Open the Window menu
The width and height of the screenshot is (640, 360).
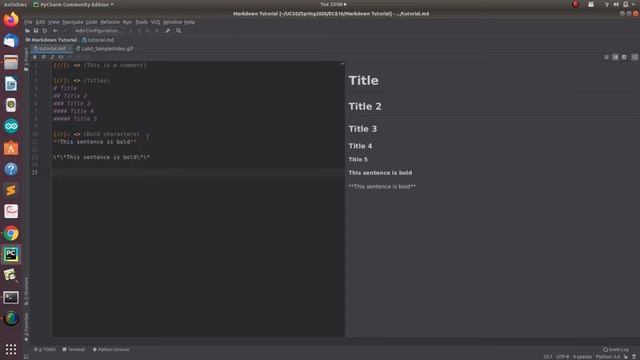click(172, 22)
